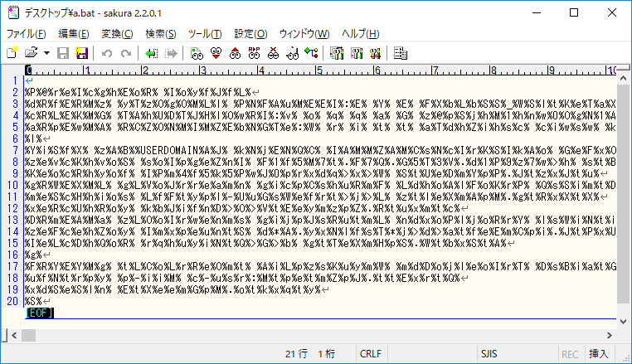Click the Save As purple floppy icon
The height and width of the screenshot is (364, 632).
click(82, 53)
